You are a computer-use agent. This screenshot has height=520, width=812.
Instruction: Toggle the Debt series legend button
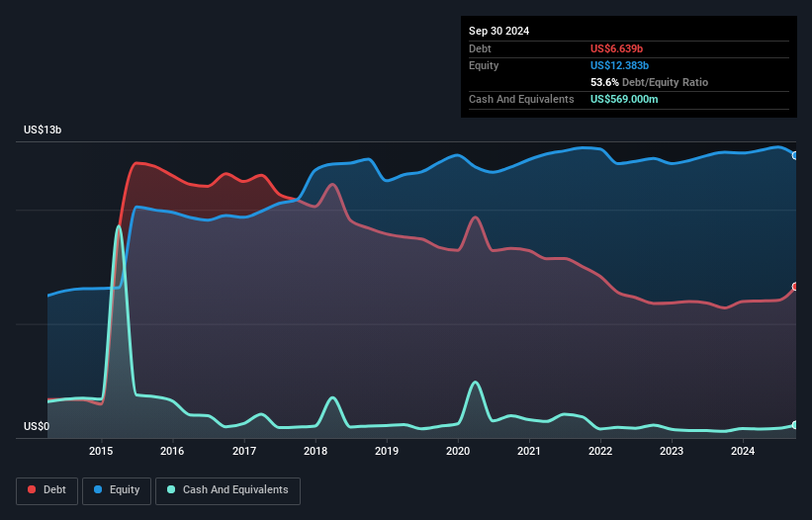pyautogui.click(x=47, y=490)
